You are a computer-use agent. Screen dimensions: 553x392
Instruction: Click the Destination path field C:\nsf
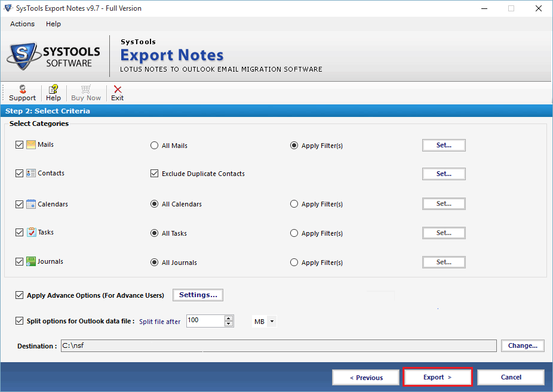tap(279, 346)
